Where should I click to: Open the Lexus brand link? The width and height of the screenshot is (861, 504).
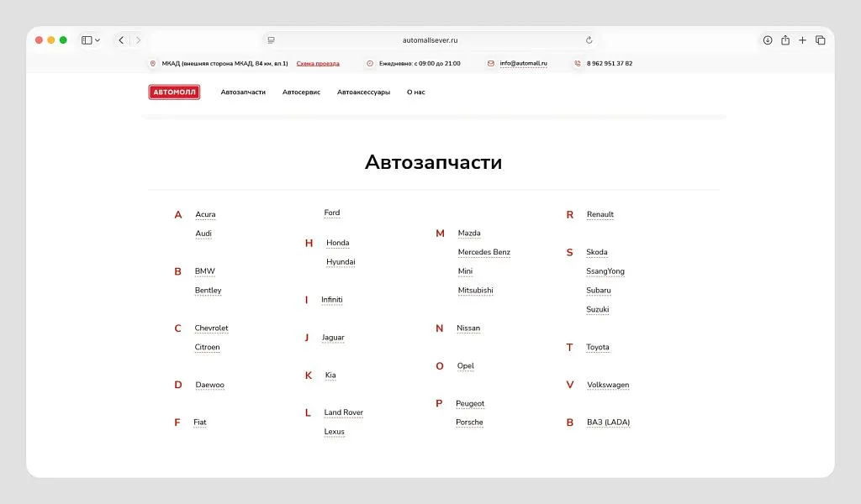[x=334, y=432]
